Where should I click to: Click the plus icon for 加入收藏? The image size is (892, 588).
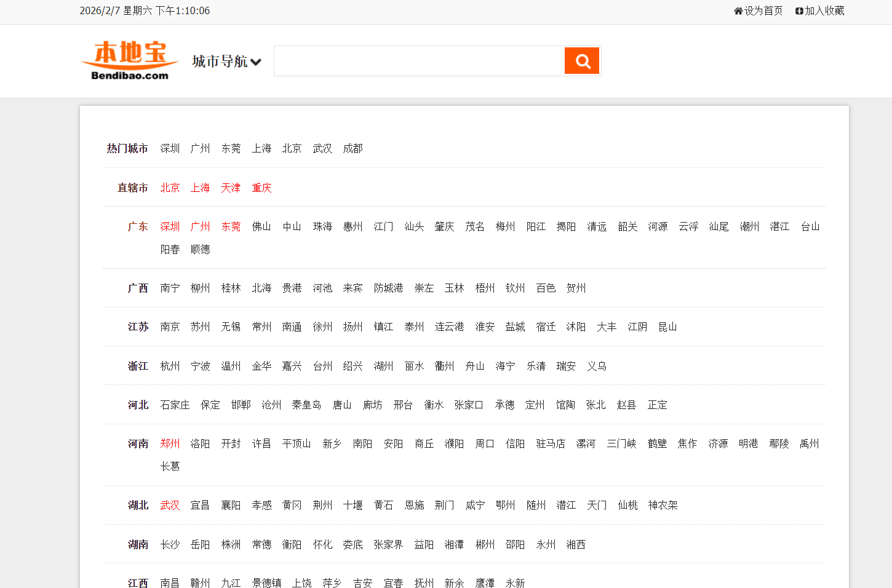(799, 11)
